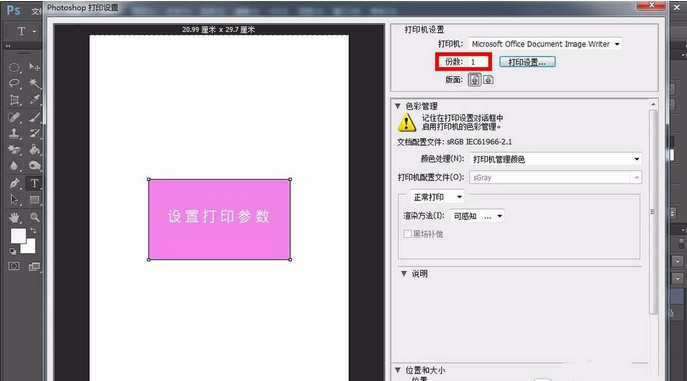Select the Horizontal Type tool
687x381 pixels.
coord(34,183)
